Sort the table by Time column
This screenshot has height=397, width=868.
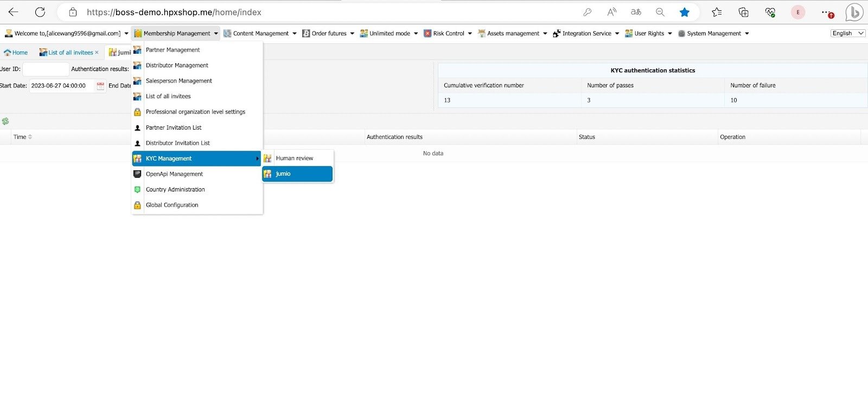coord(23,137)
